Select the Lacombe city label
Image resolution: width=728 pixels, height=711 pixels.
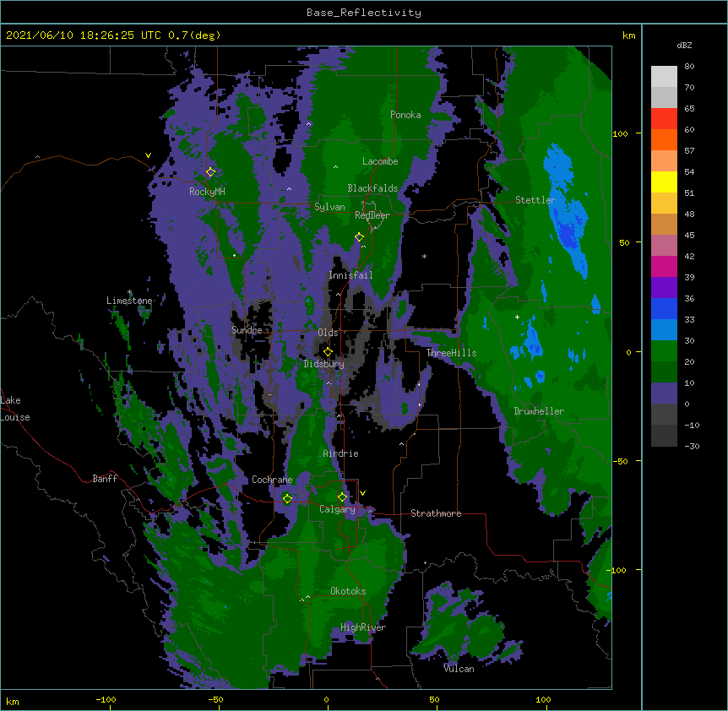[x=380, y=161]
